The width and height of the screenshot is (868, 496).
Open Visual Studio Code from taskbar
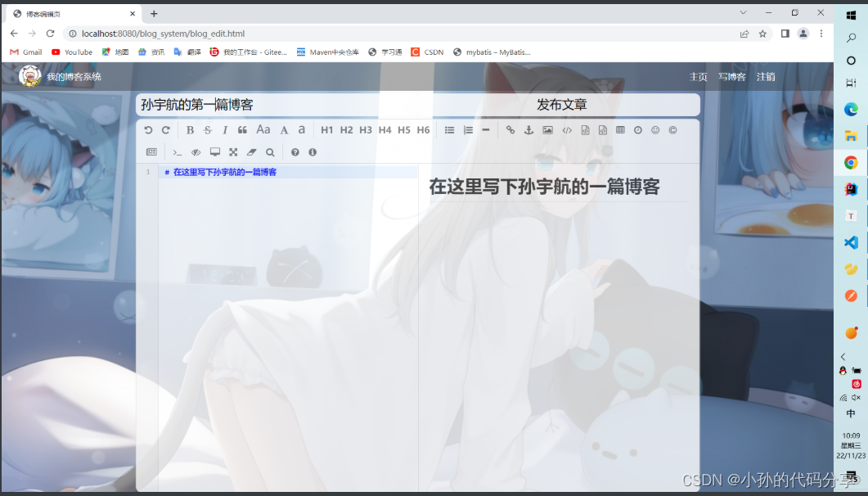(x=852, y=242)
